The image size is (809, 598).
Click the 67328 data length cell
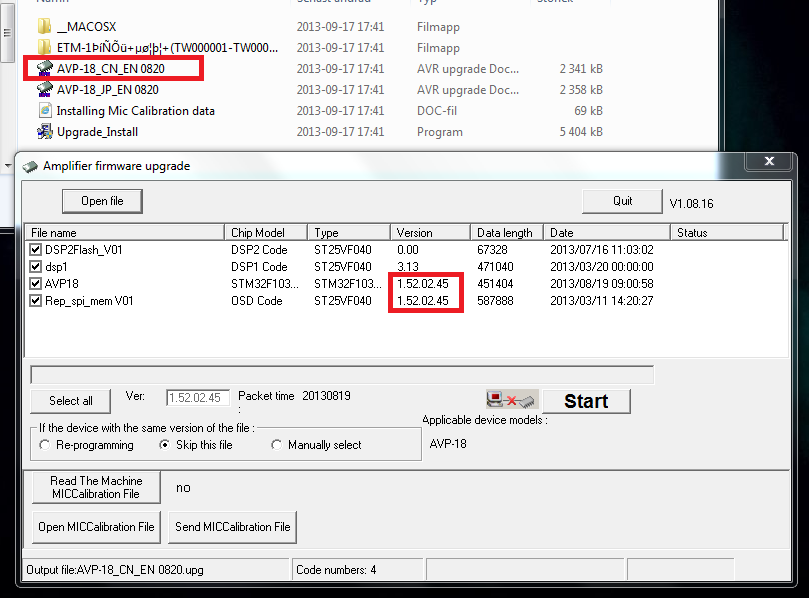[492, 250]
